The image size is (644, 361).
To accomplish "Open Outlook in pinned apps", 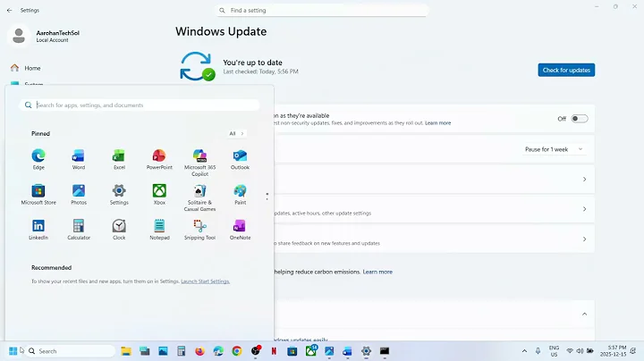I will pos(240,159).
